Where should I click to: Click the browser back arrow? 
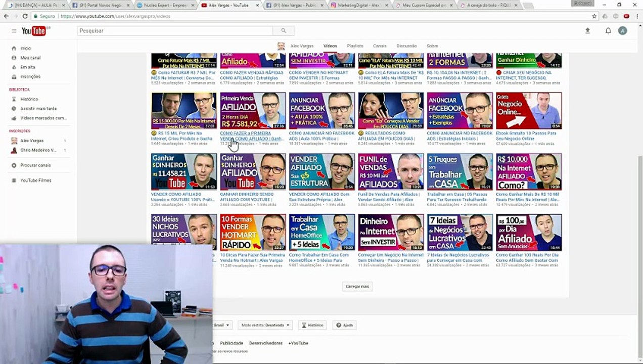[6, 16]
